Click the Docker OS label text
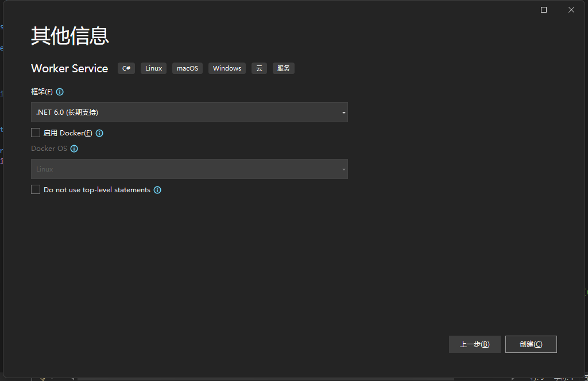588x381 pixels. tap(49, 149)
